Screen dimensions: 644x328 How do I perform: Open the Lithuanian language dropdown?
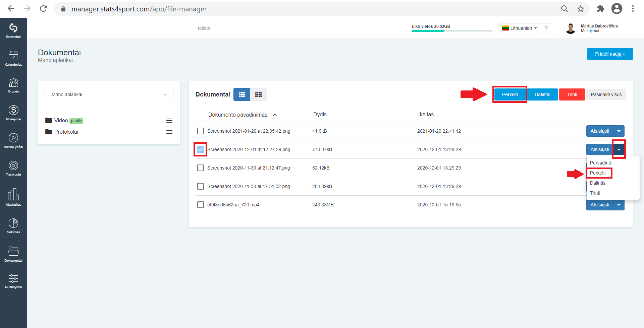(x=519, y=28)
